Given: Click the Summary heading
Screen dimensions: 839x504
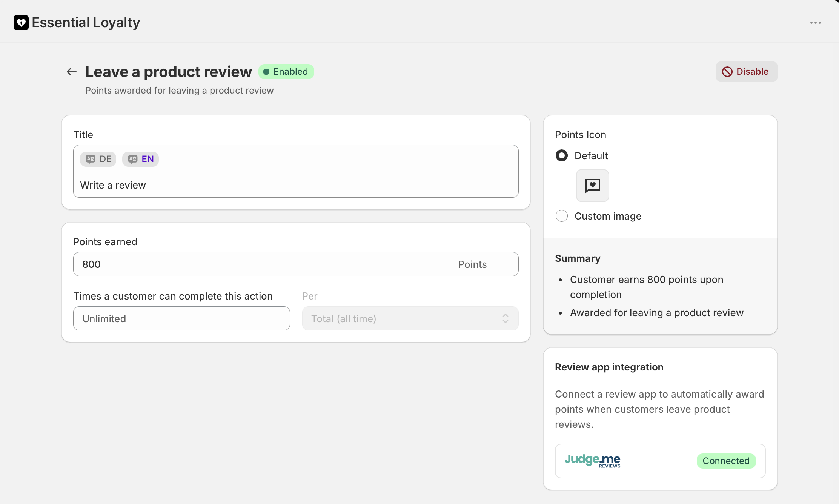Looking at the screenshot, I should (x=578, y=258).
